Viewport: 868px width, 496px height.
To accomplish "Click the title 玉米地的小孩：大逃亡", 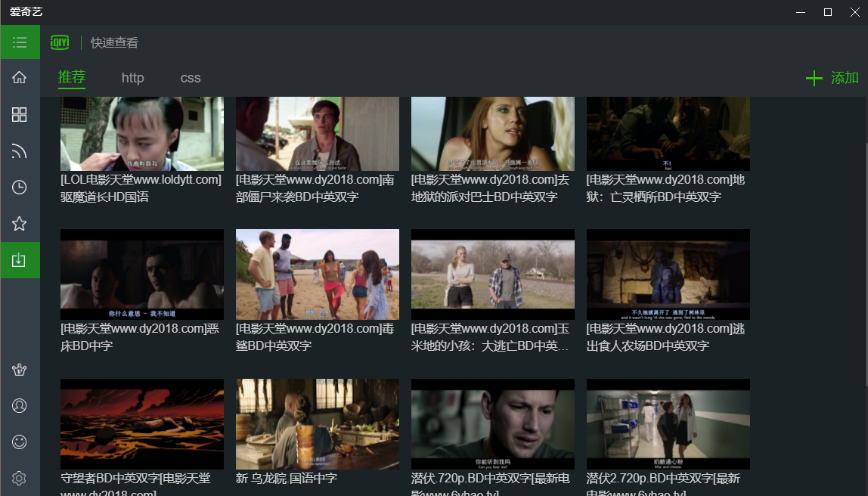I will click(x=490, y=337).
